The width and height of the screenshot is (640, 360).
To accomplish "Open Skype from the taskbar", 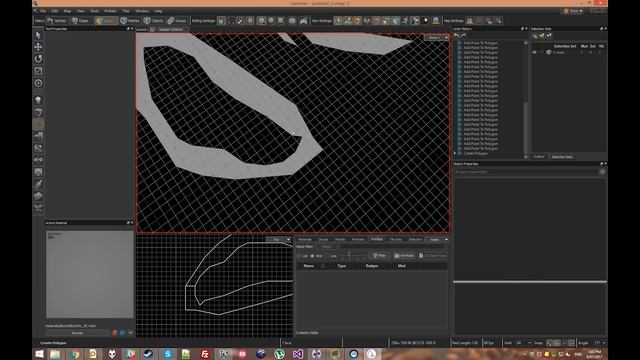I will pos(167,354).
